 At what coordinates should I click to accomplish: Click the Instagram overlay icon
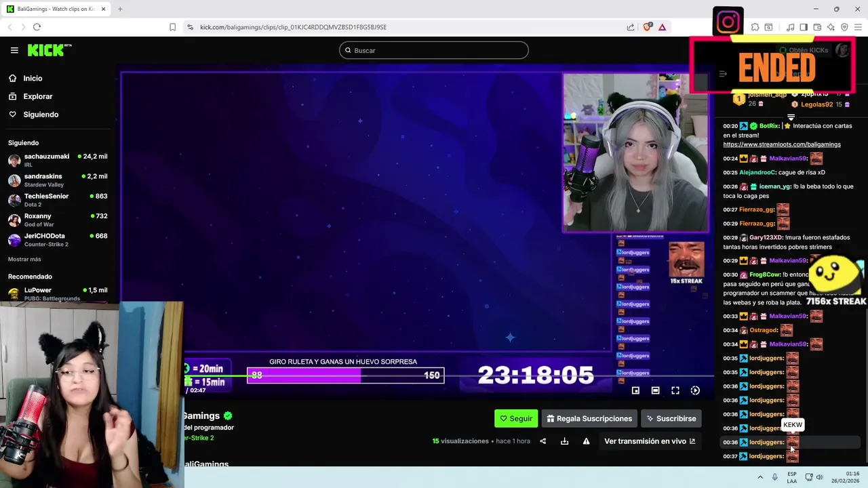tap(728, 22)
